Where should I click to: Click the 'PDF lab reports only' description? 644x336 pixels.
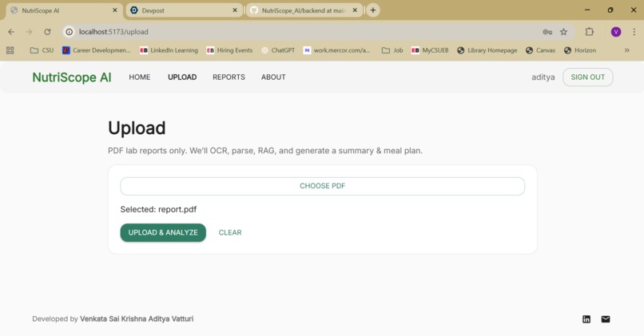[x=265, y=151]
